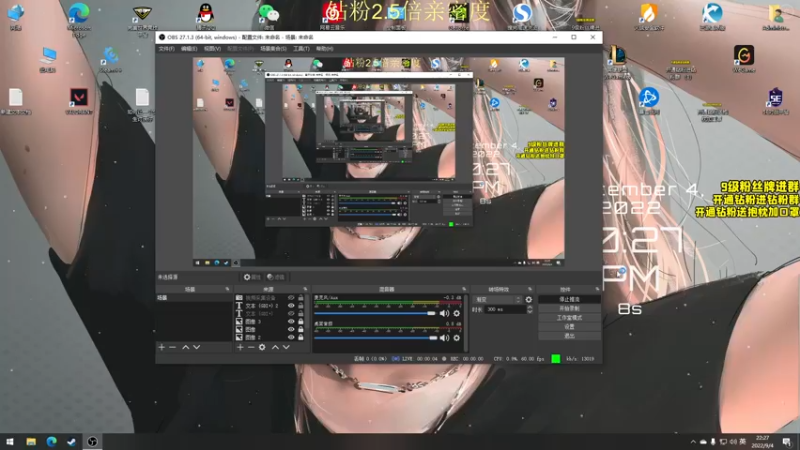Click the OBS Studio taskbar icon
Viewport: 800px width, 450px height.
tap(92, 442)
